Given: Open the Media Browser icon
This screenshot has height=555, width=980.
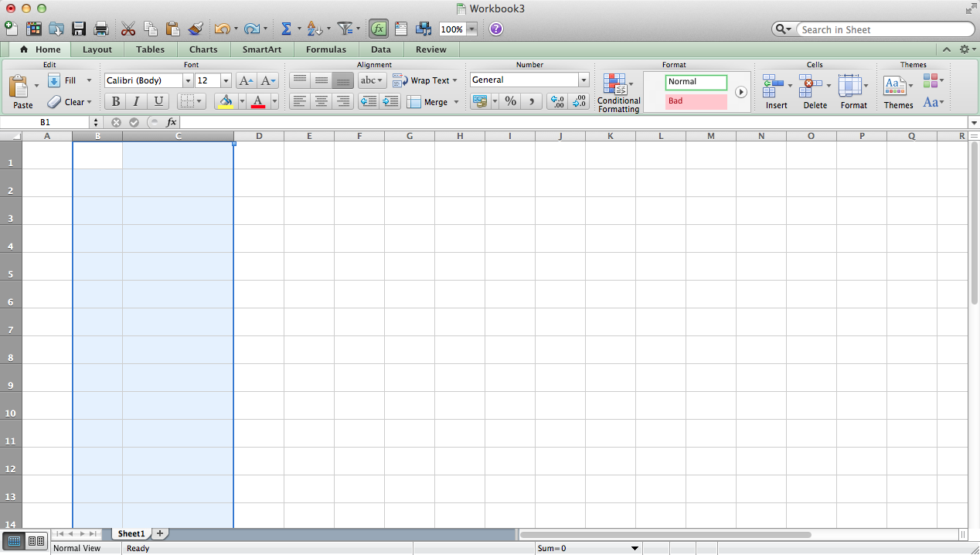Looking at the screenshot, I should click(x=424, y=29).
